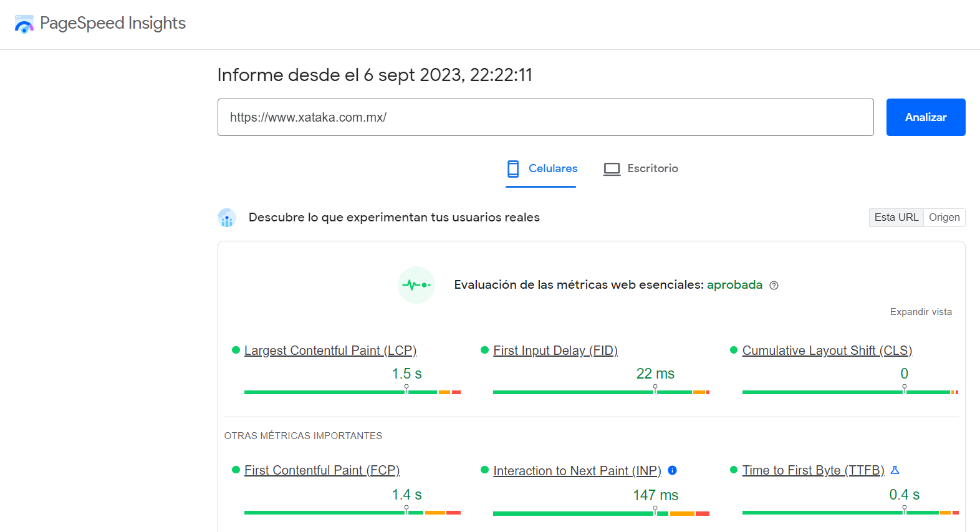Select the Esta URL toggle option

tap(896, 217)
